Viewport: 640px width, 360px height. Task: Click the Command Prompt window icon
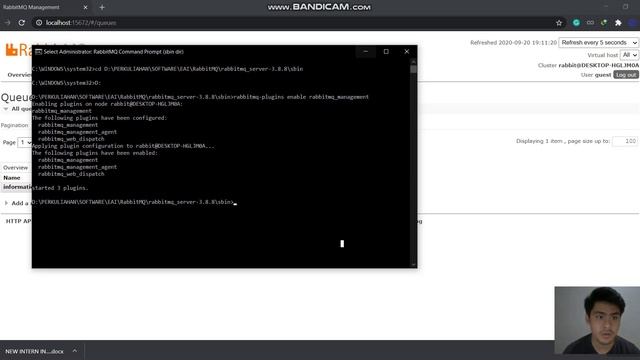click(x=38, y=52)
